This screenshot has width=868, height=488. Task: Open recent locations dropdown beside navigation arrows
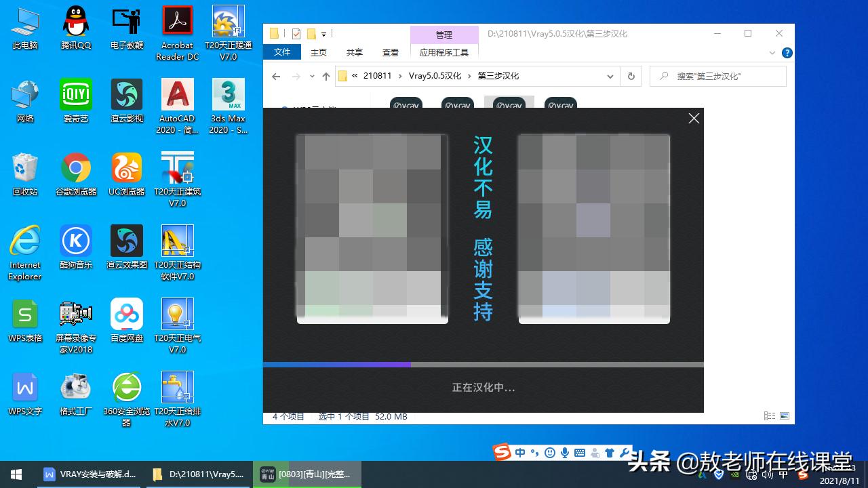click(311, 76)
